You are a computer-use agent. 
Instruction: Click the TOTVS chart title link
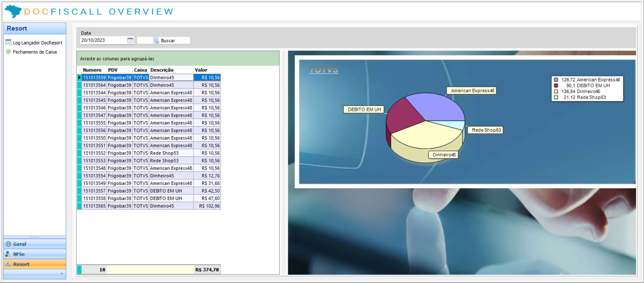coord(324,69)
